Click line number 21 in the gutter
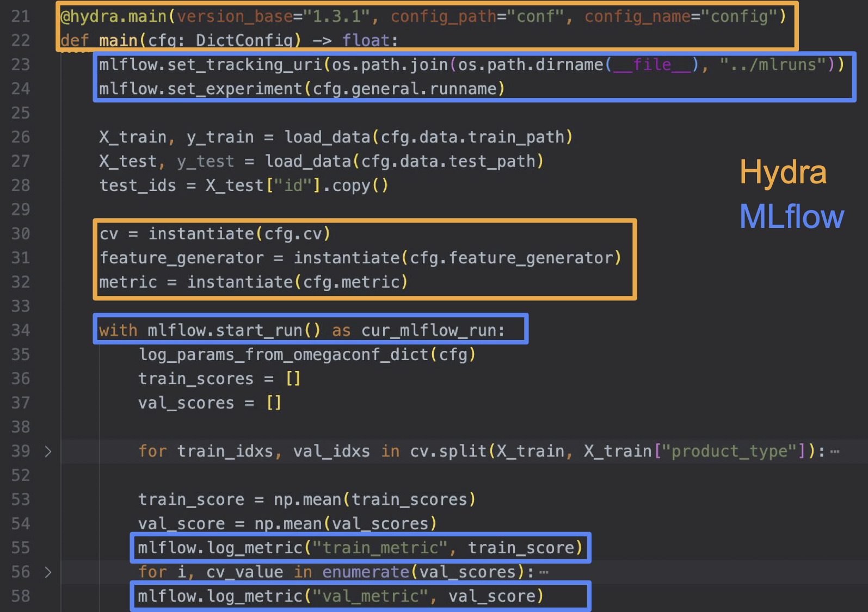Screen dimensions: 868x612 click(x=21, y=16)
